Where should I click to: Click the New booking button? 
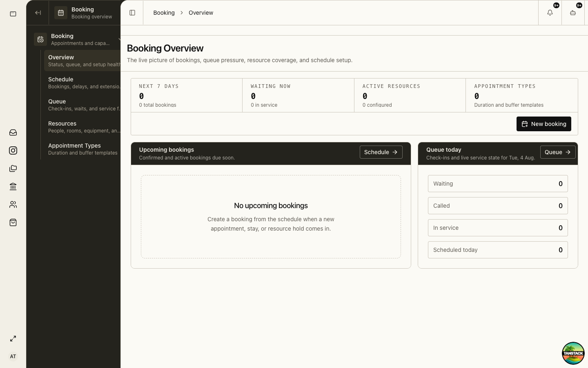point(544,124)
